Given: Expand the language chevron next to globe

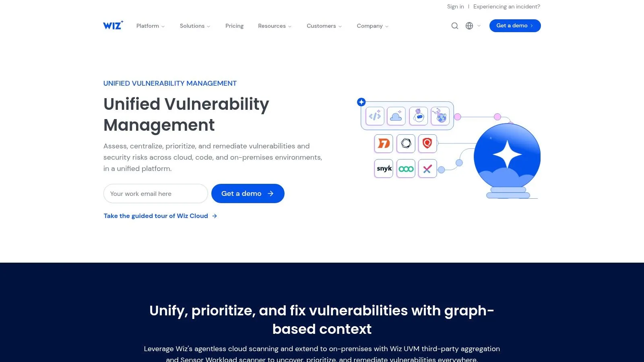Looking at the screenshot, I should [479, 26].
